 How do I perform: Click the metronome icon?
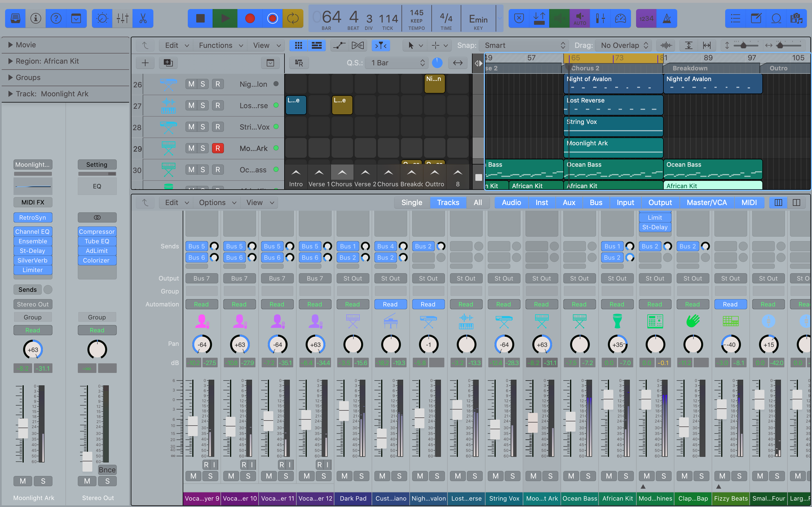pyautogui.click(x=667, y=18)
